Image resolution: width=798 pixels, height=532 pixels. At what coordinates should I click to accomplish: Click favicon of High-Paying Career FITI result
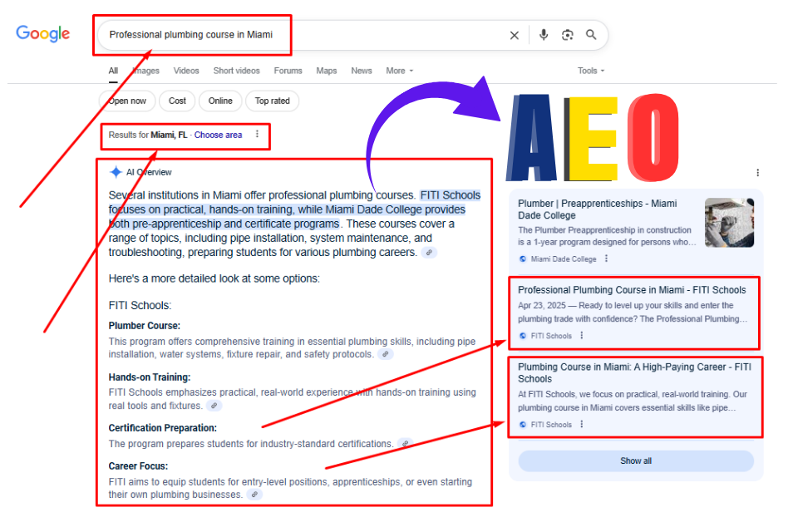[x=523, y=425]
